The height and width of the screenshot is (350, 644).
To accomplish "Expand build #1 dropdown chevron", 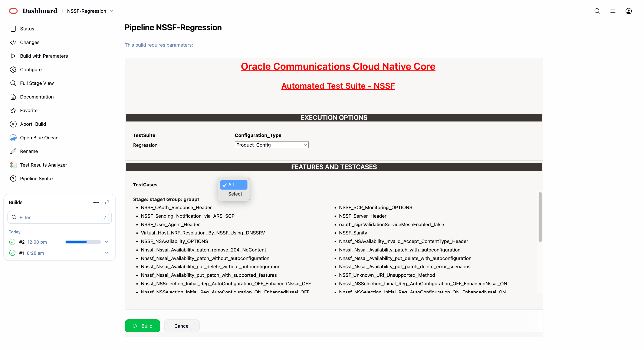I will 106,253.
